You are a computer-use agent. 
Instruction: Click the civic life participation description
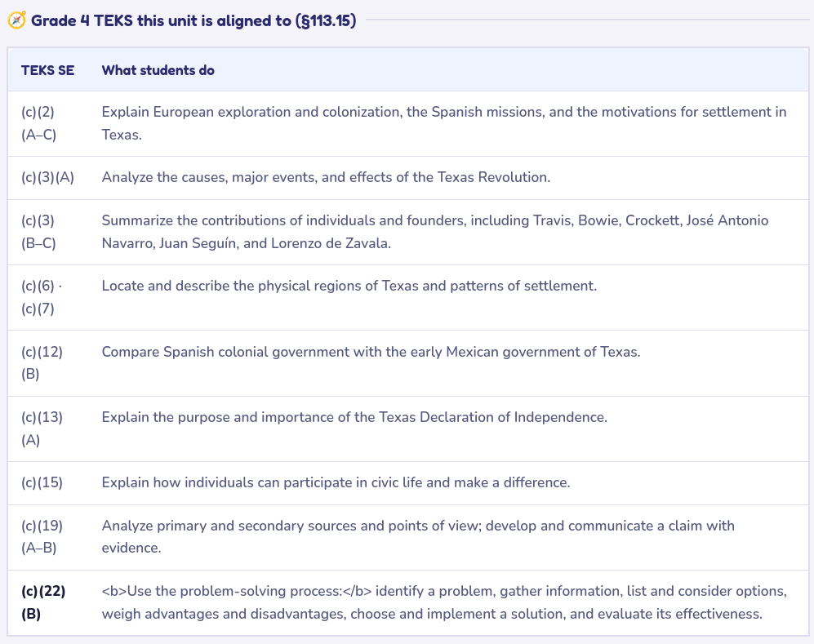point(336,482)
